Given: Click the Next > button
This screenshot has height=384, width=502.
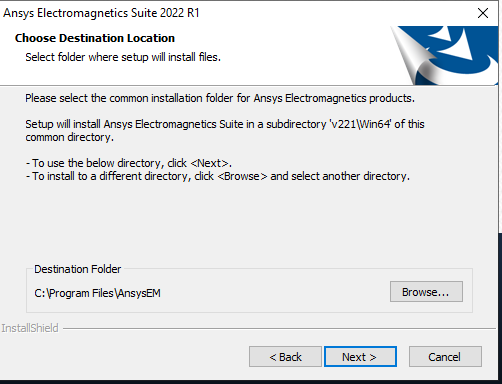Looking at the screenshot, I should click(x=360, y=357).
